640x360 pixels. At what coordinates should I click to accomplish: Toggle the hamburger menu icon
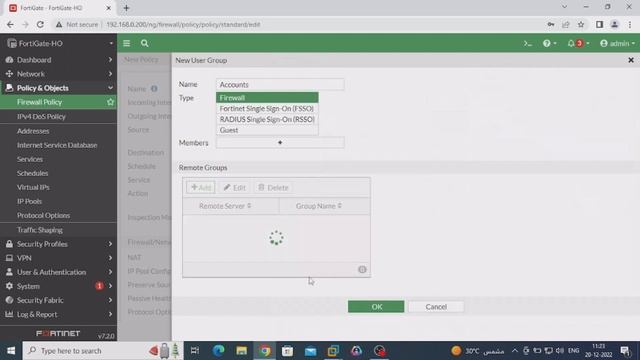127,43
